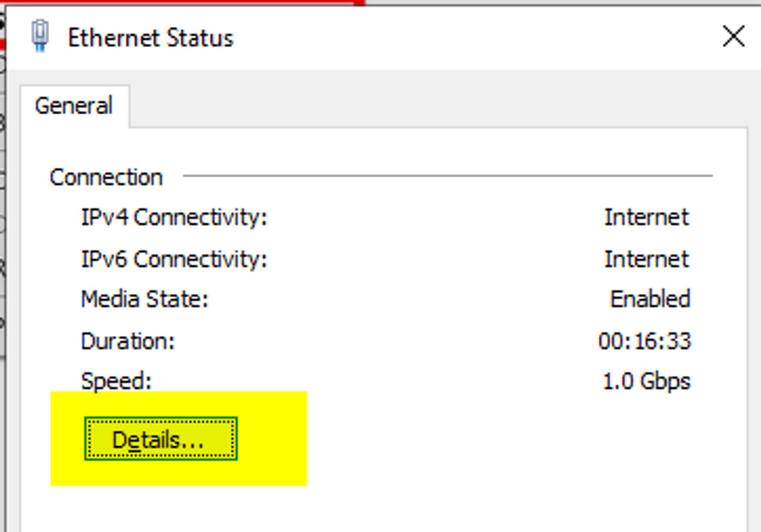The width and height of the screenshot is (761, 532).
Task: Click the red bar above the dialog
Action: [178, 2]
